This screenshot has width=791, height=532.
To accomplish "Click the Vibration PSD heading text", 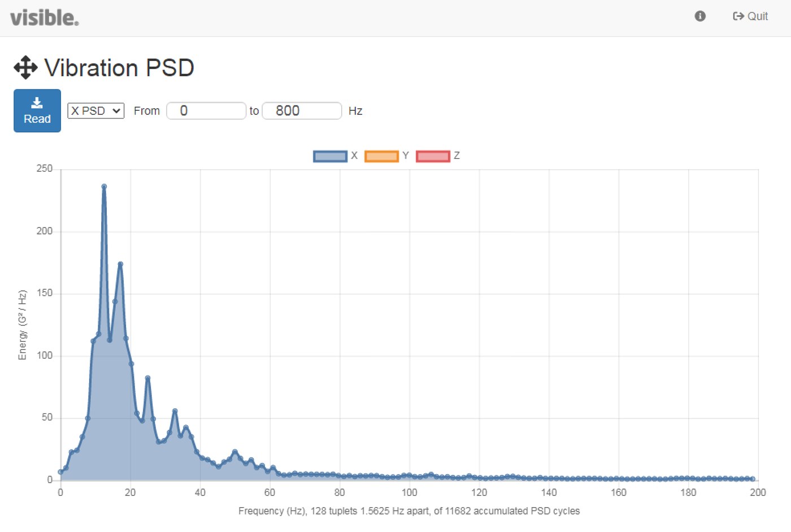I will click(119, 68).
